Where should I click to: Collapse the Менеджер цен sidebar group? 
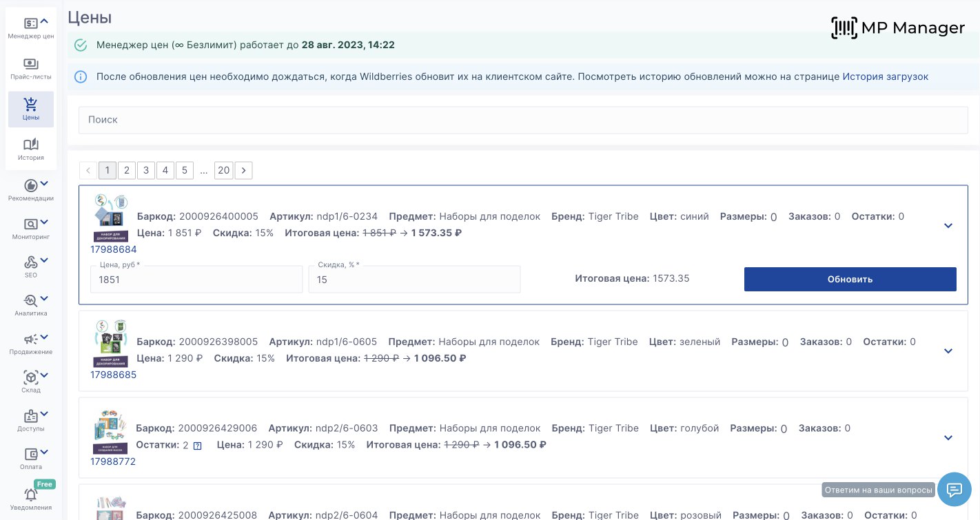(44, 23)
